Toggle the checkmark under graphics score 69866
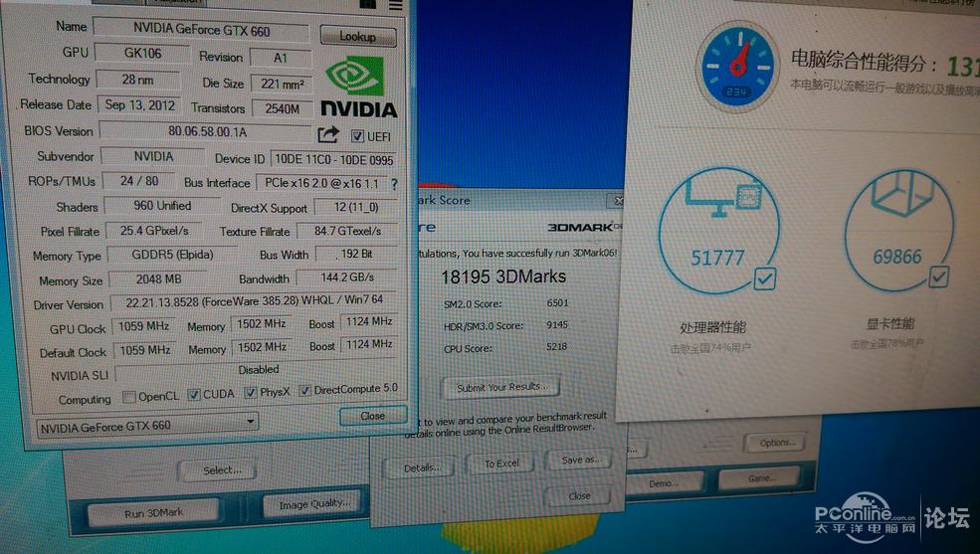980x554 pixels. pos(938,277)
